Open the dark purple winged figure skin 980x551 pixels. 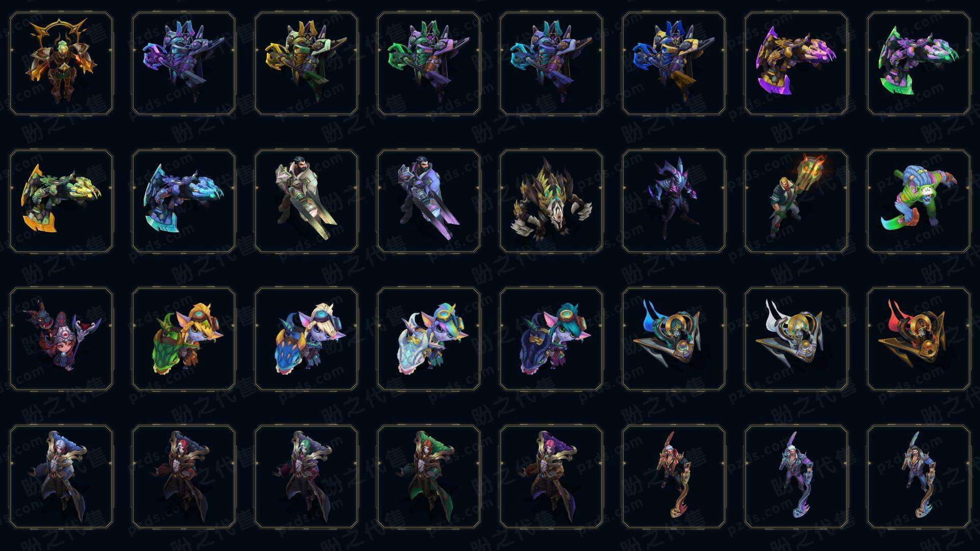674,201
